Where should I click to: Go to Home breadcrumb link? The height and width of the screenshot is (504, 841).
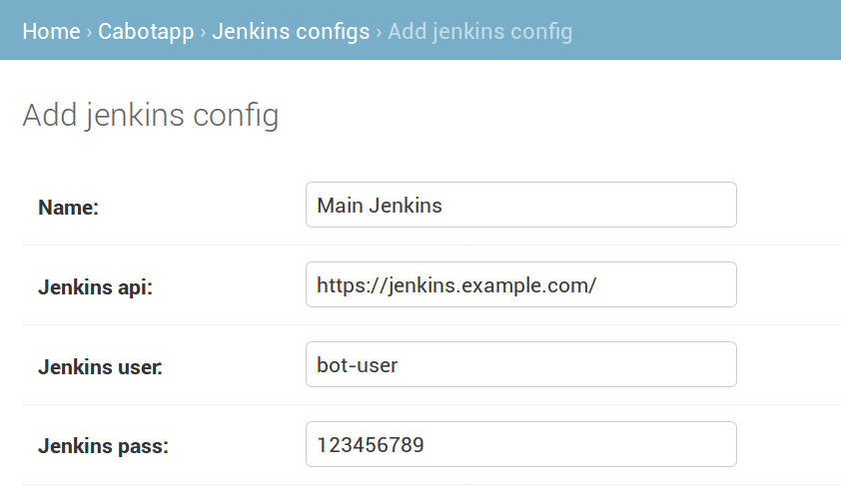(x=51, y=31)
